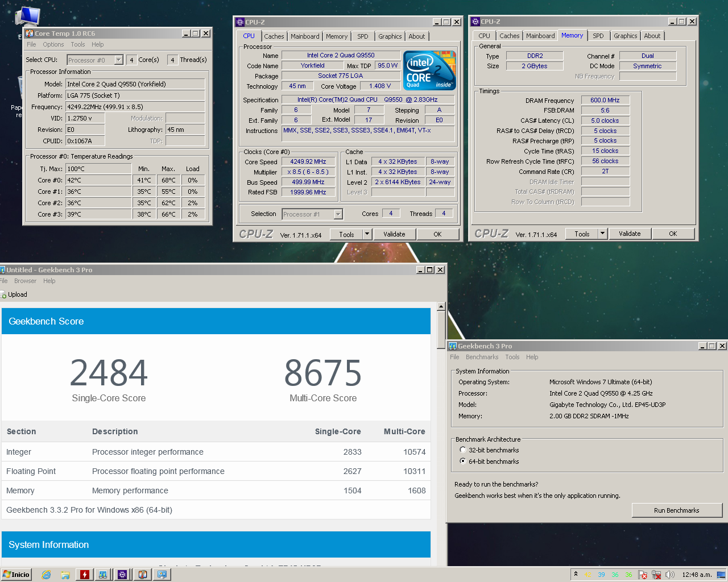Viewport: 728px width, 582px height.
Task: Click the Frequency field 4249.22MHz in Core Temp
Action: pyautogui.click(x=135, y=107)
